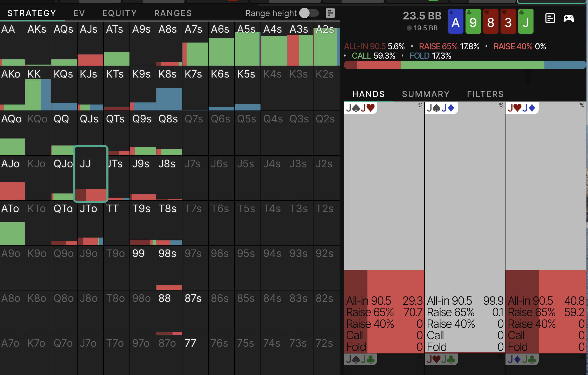Select the A3s hand cell

tap(300, 44)
